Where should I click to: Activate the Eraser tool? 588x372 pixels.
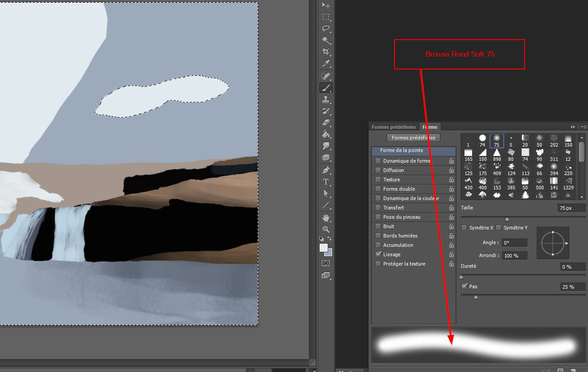[x=326, y=122]
